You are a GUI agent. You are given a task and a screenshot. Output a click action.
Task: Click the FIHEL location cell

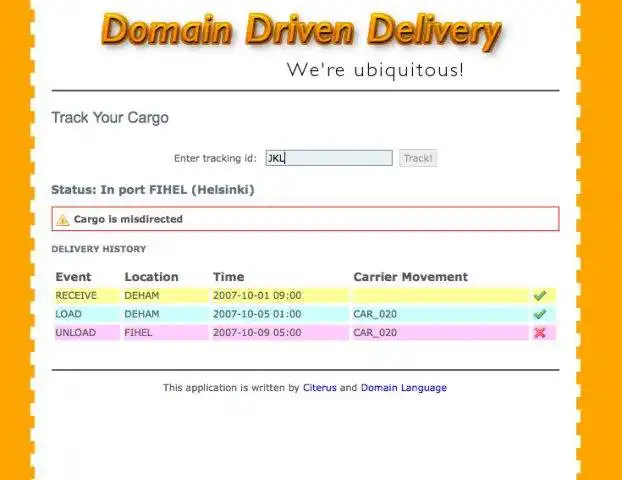coord(138,333)
